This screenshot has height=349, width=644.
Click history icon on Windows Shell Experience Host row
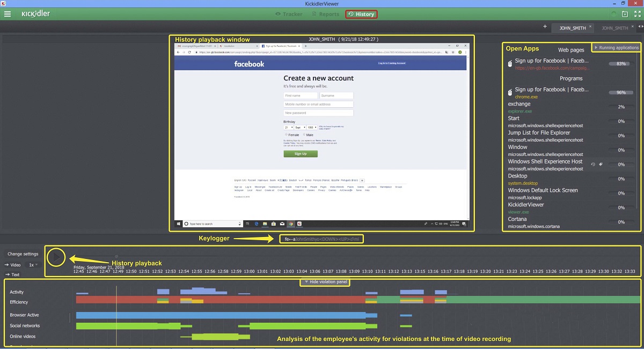(593, 164)
